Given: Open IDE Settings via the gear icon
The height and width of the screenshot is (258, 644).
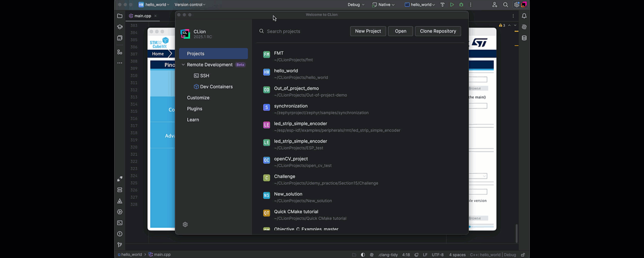Looking at the screenshot, I should coord(516,4).
